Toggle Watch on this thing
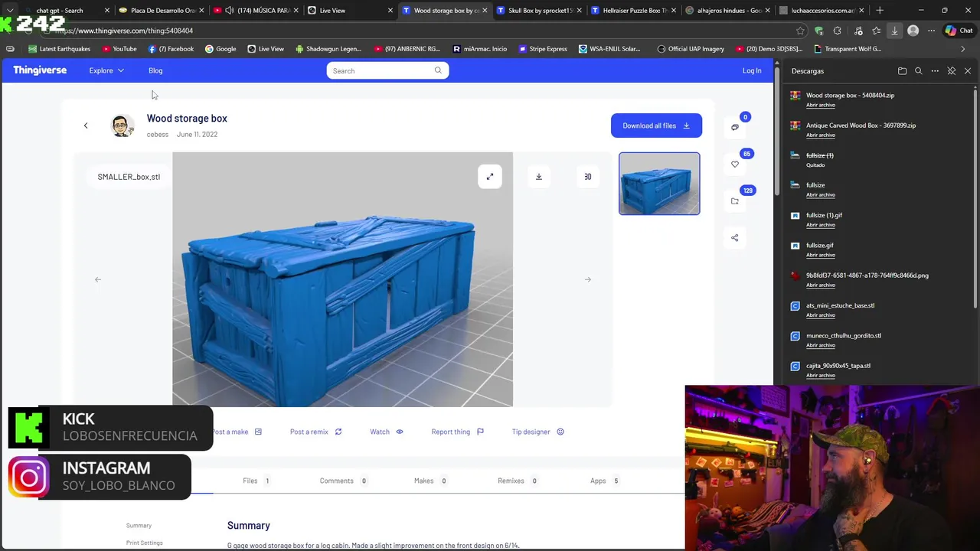Viewport: 980px width, 551px height. [387, 432]
